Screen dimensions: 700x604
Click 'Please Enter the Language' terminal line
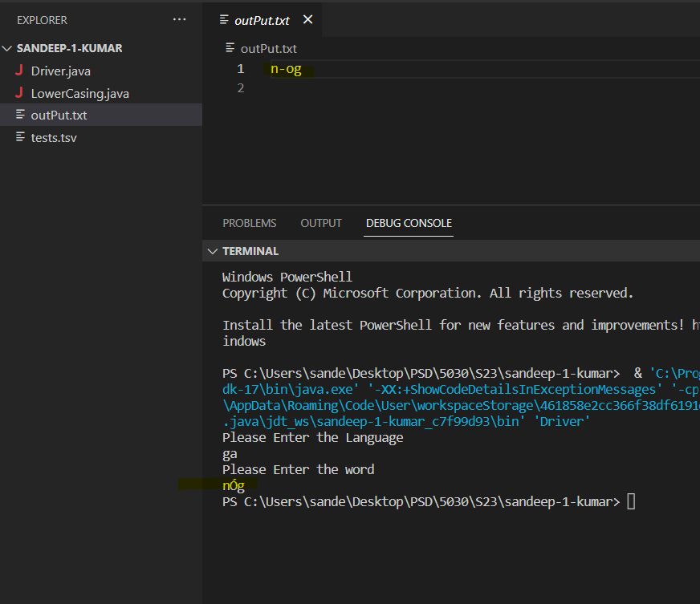click(x=312, y=438)
